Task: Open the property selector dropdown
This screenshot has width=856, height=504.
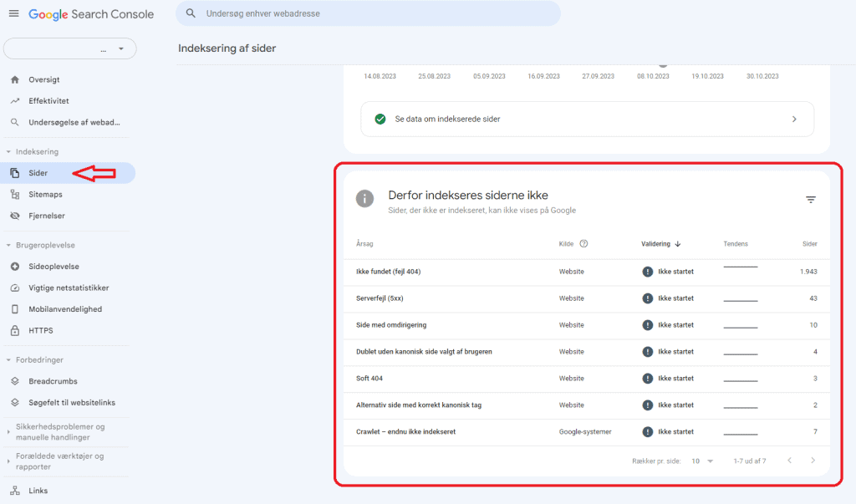Action: 69,48
